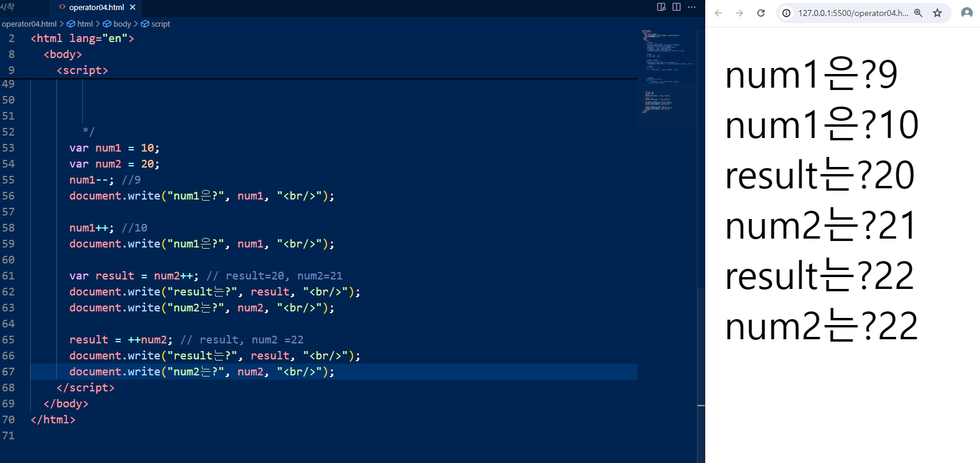Click closing </body> tag
Image resolution: width=980 pixels, height=463 pixels.
pos(66,404)
